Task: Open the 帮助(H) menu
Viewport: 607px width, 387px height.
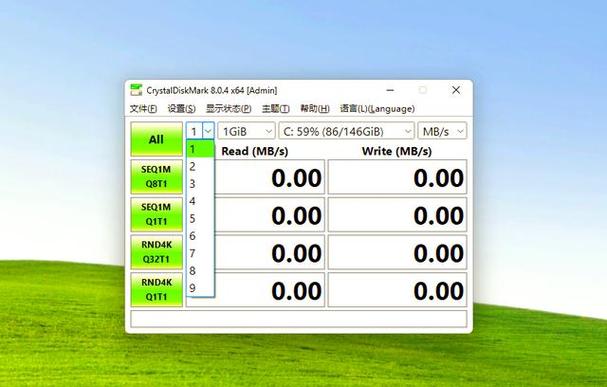Action: (315, 109)
